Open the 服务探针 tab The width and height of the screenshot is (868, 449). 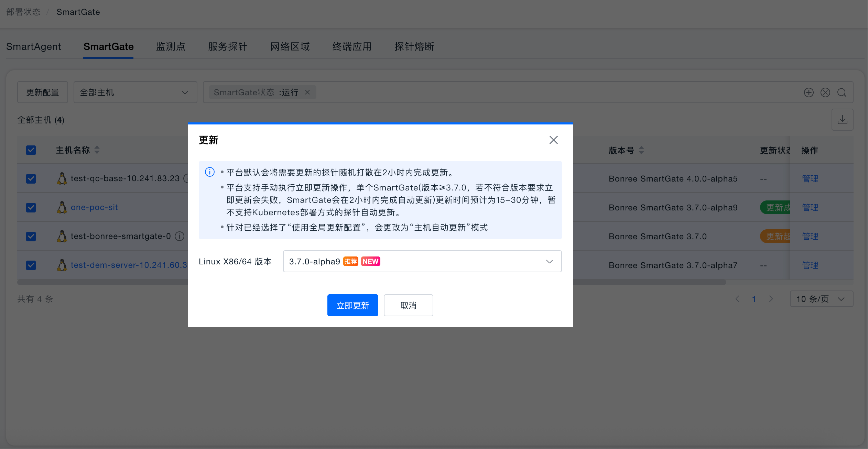coord(228,46)
